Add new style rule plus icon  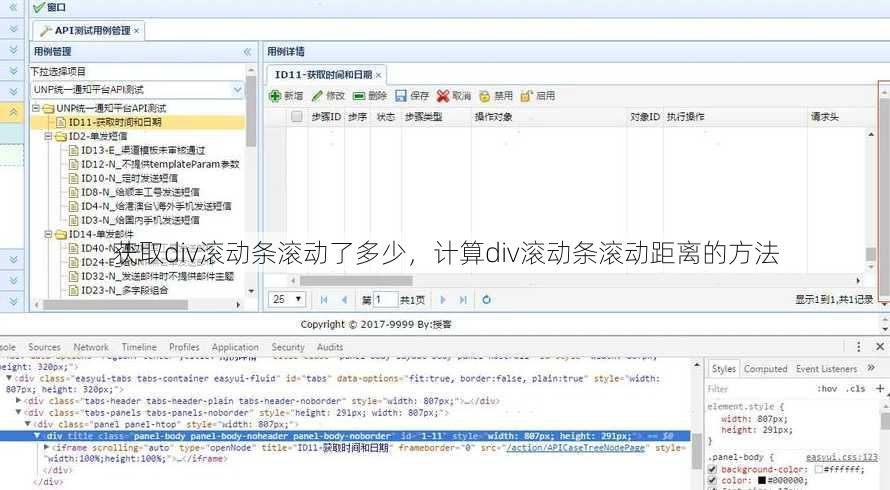(880, 388)
